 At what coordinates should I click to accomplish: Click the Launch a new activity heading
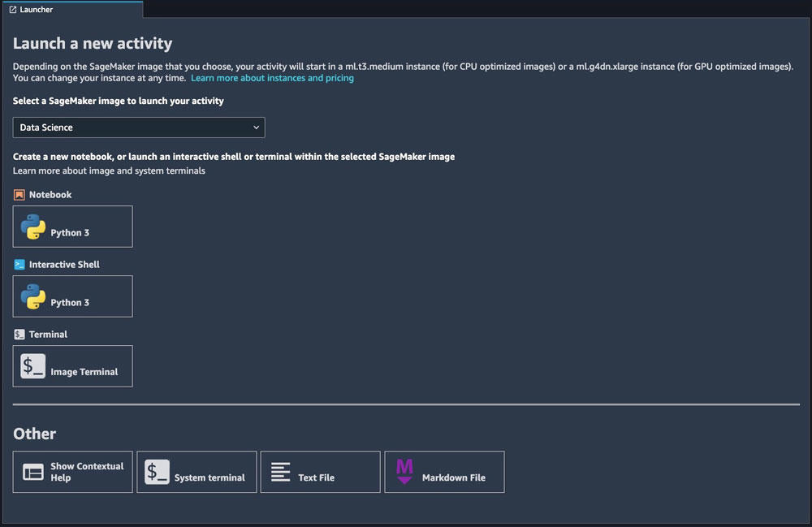pos(93,44)
